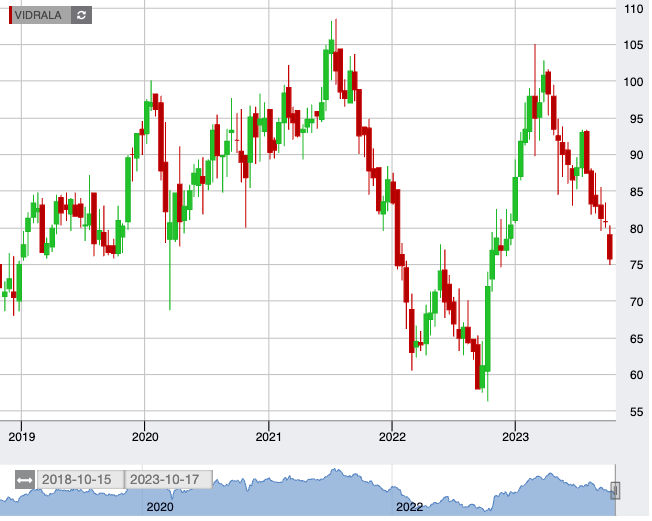Click the 65 price axis label

coord(637,339)
